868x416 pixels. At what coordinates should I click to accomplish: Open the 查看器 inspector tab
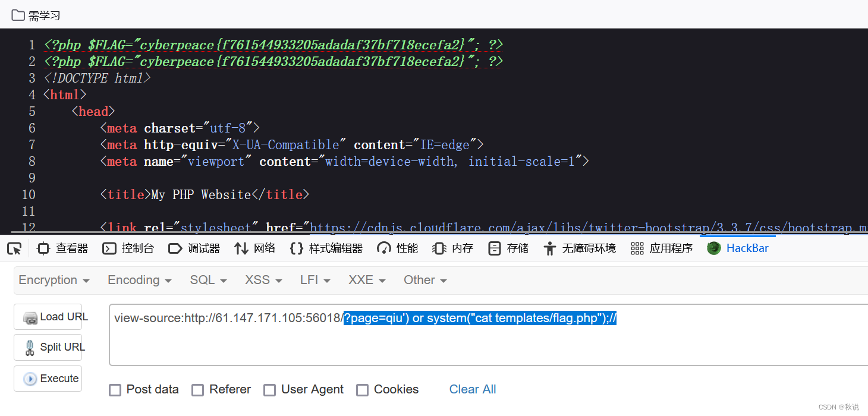[x=62, y=248]
